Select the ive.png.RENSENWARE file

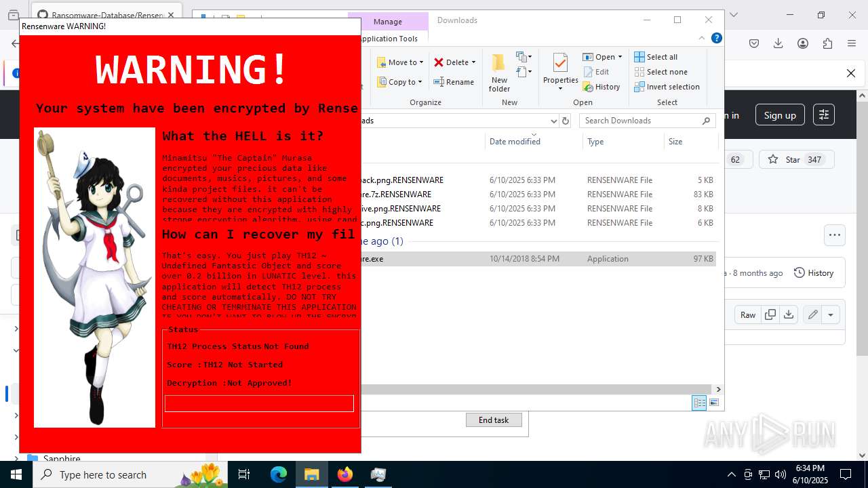[x=538, y=209]
